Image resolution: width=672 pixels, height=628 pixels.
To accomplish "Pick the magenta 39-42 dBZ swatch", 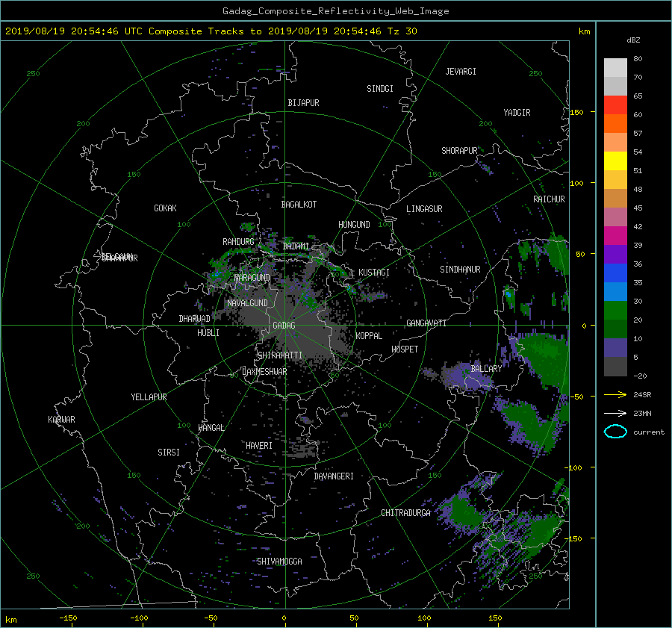I will pyautogui.click(x=615, y=235).
